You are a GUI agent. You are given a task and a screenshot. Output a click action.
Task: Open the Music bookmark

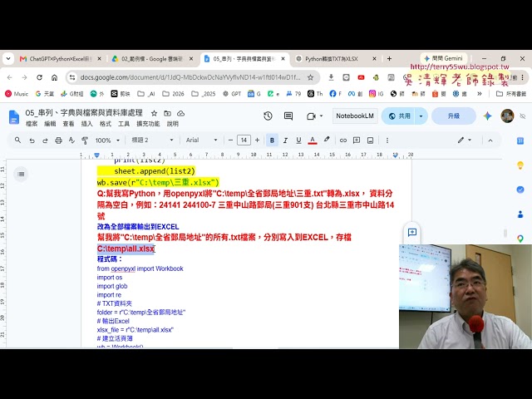pyautogui.click(x=17, y=94)
